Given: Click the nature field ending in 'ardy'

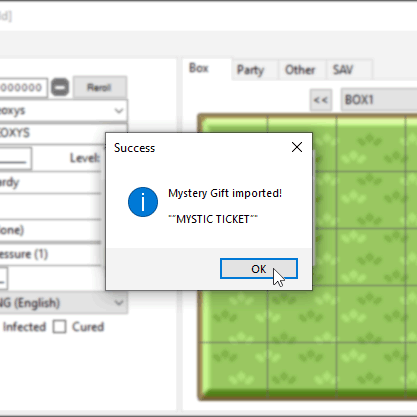Looking at the screenshot, I should (x=50, y=182).
